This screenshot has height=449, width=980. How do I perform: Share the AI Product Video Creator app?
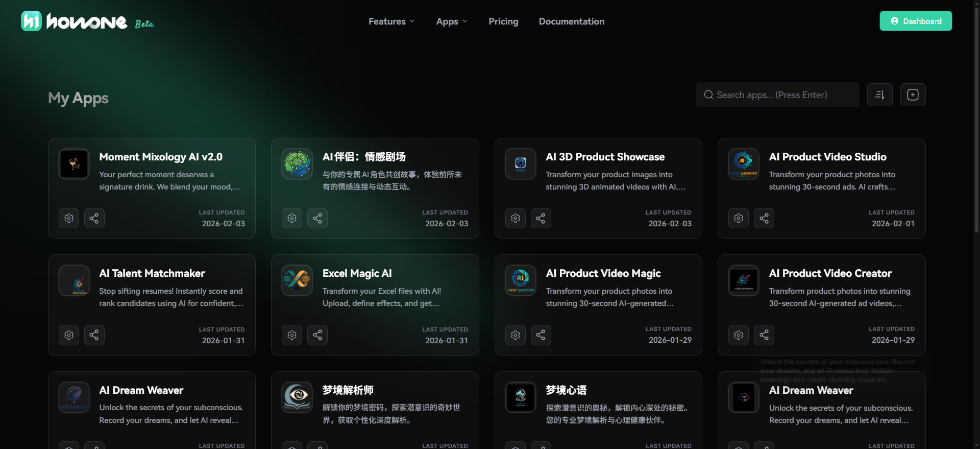coord(764,335)
